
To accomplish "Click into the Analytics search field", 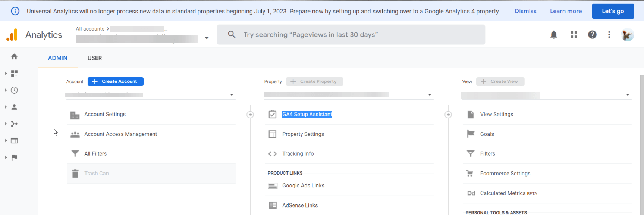I will (x=351, y=35).
